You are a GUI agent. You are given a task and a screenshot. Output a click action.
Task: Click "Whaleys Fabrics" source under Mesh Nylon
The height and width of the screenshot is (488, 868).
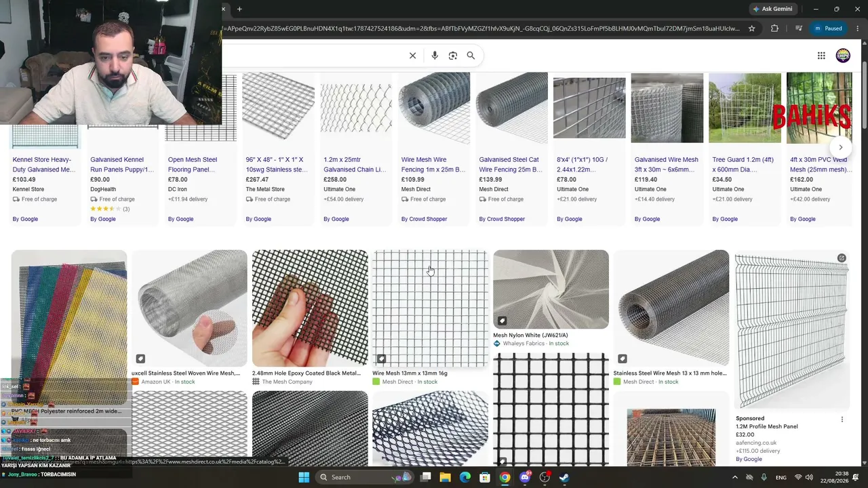pos(524,344)
